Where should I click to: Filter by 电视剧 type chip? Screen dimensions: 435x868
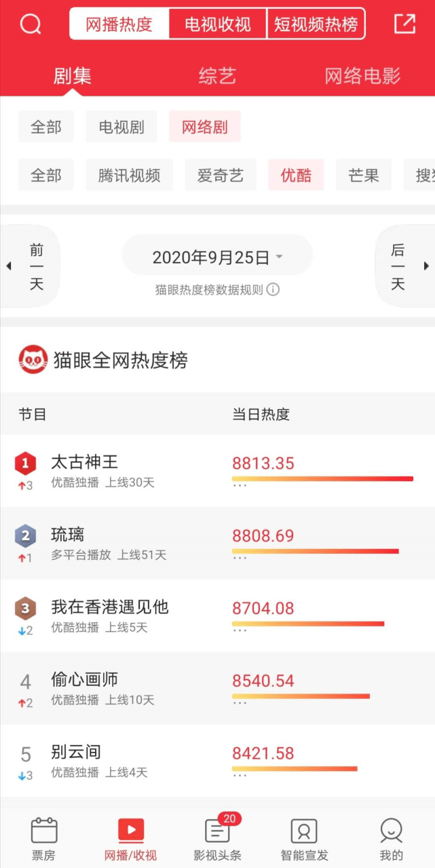(121, 127)
